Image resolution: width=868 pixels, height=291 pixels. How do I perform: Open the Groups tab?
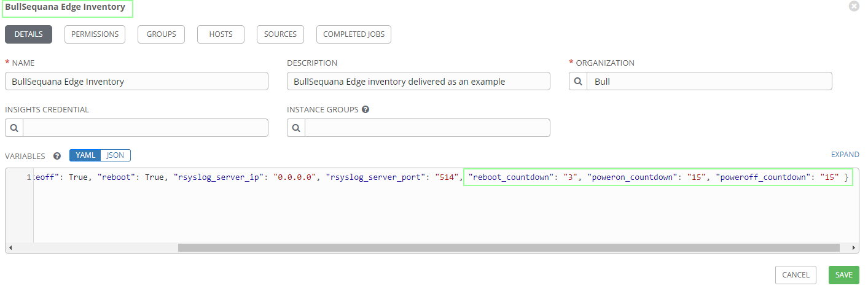click(161, 34)
